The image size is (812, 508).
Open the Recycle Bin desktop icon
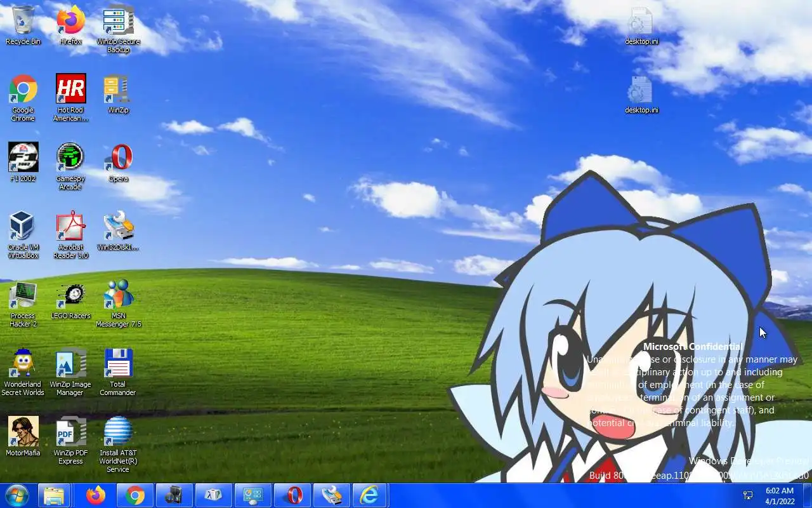(23, 25)
